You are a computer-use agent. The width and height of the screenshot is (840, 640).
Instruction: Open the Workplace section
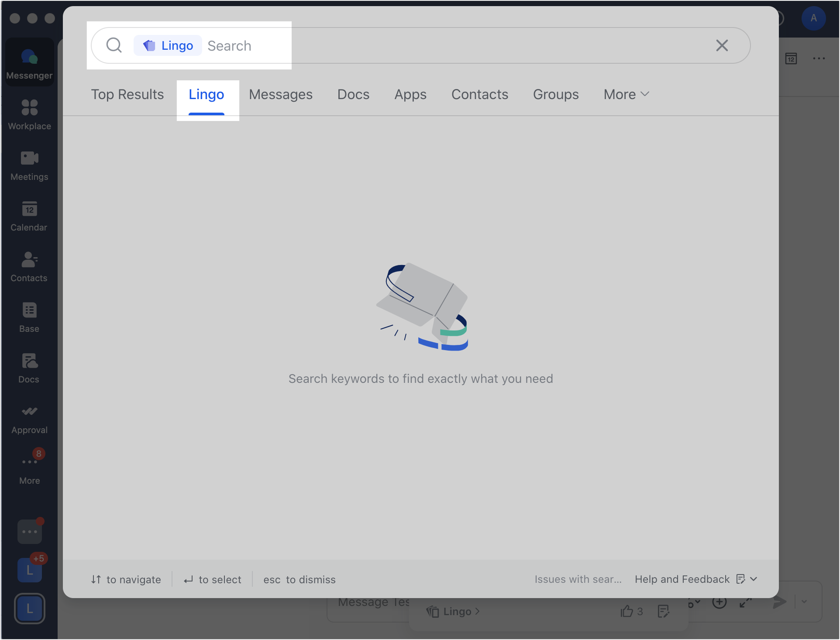pyautogui.click(x=29, y=114)
